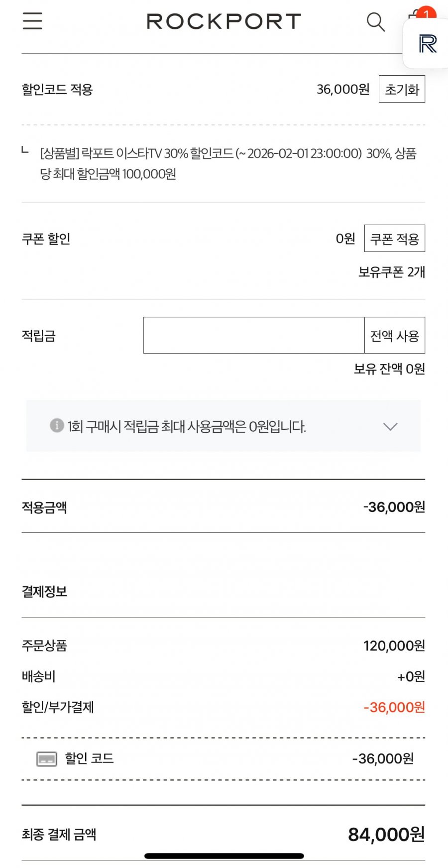Open search with the magnifier icon
Screen dimensions: 448x868
coord(375,22)
